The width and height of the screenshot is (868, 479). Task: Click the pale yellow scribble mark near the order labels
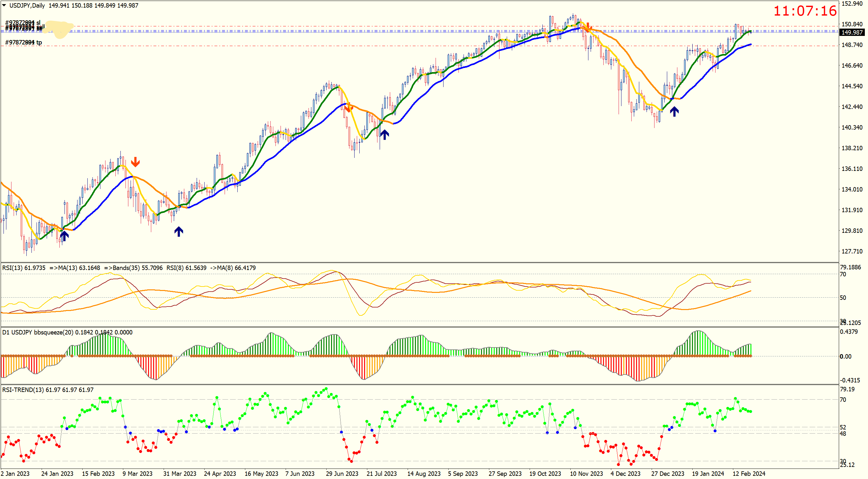[x=59, y=29]
